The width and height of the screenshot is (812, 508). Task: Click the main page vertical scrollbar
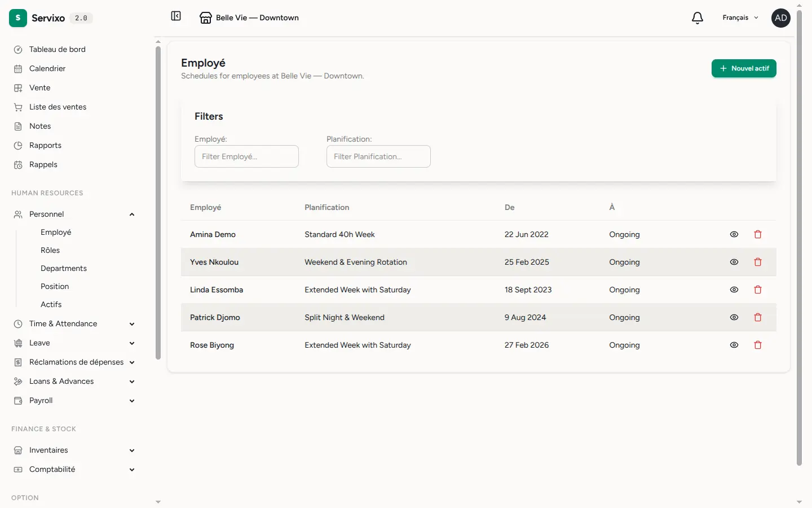pyautogui.click(x=799, y=237)
